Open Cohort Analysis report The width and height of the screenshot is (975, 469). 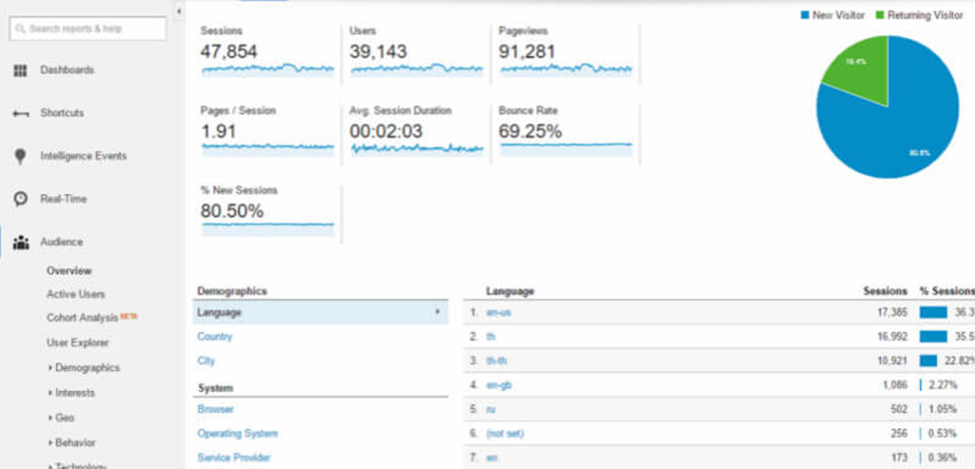[x=82, y=318]
